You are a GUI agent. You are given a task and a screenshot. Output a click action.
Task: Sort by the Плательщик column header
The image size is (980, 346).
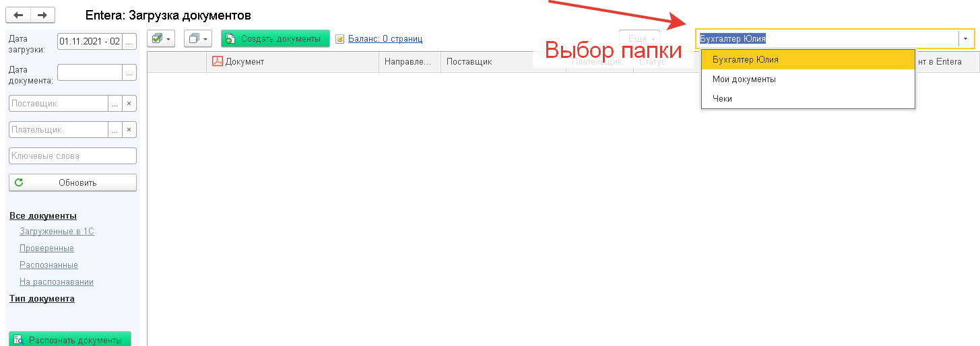(599, 62)
